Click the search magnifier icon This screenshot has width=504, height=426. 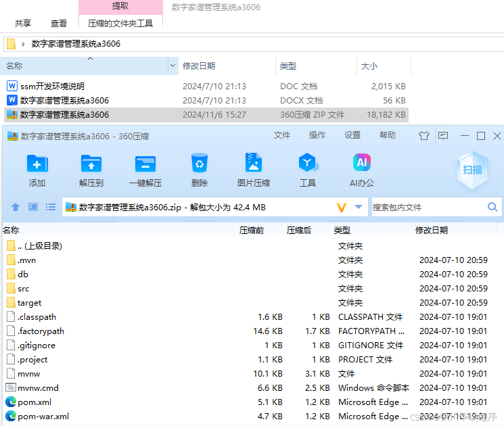pyautogui.click(x=492, y=207)
